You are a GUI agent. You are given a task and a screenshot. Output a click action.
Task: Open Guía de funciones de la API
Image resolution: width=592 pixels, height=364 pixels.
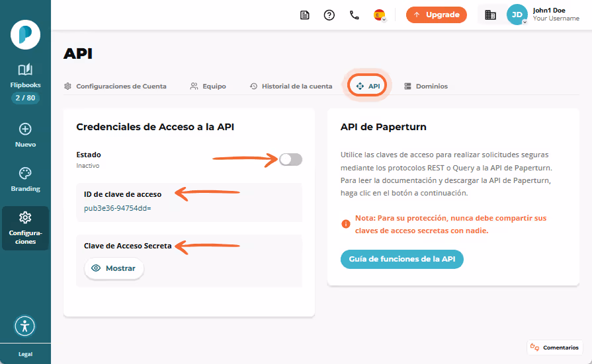click(402, 259)
